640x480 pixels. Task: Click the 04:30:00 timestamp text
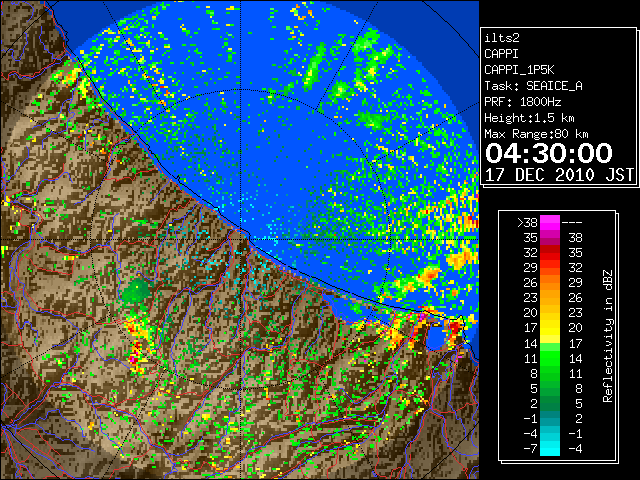click(549, 153)
